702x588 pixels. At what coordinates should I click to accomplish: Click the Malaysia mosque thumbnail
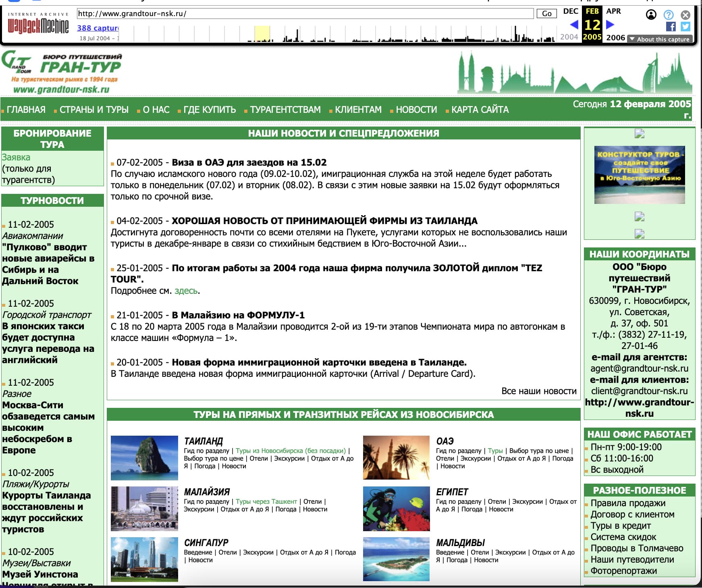point(144,509)
